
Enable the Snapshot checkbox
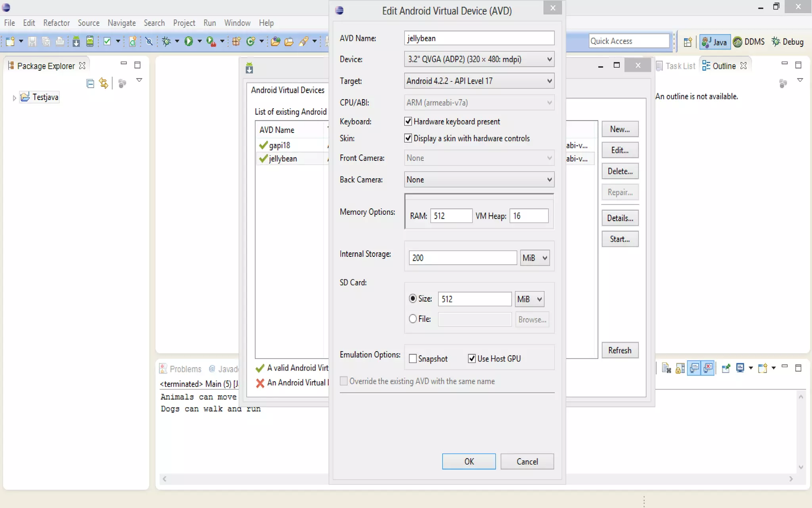[413, 359]
